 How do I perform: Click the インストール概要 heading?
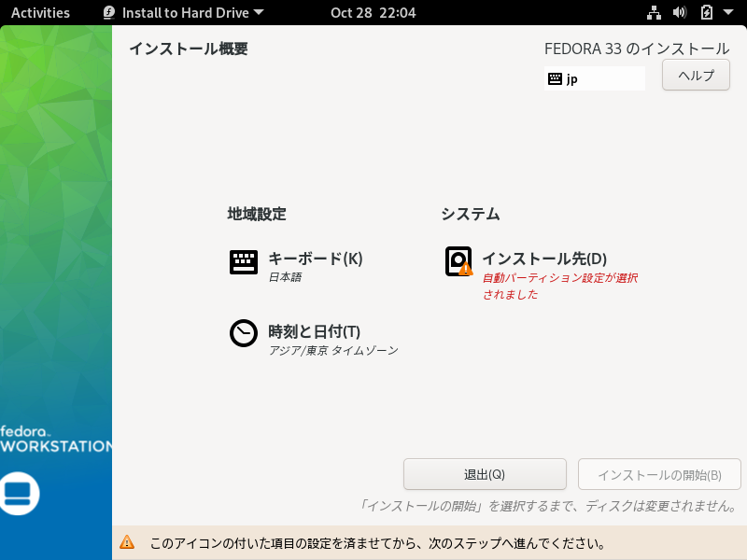pos(189,49)
